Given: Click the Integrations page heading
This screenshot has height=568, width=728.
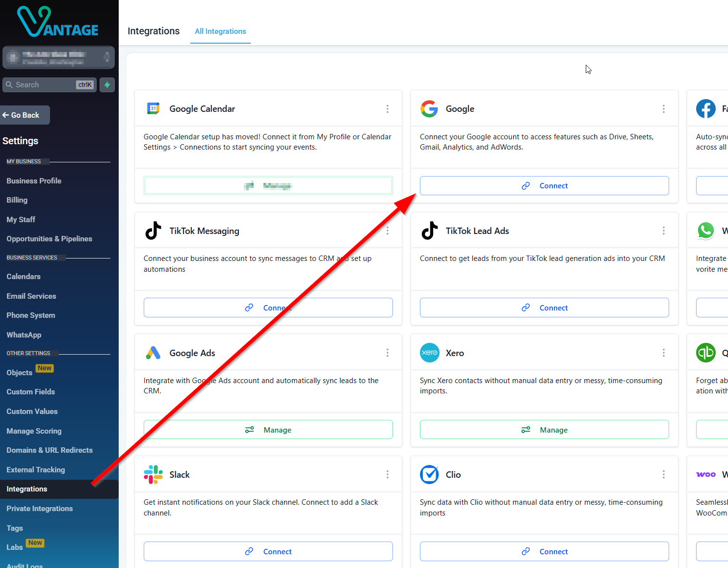Looking at the screenshot, I should [154, 31].
